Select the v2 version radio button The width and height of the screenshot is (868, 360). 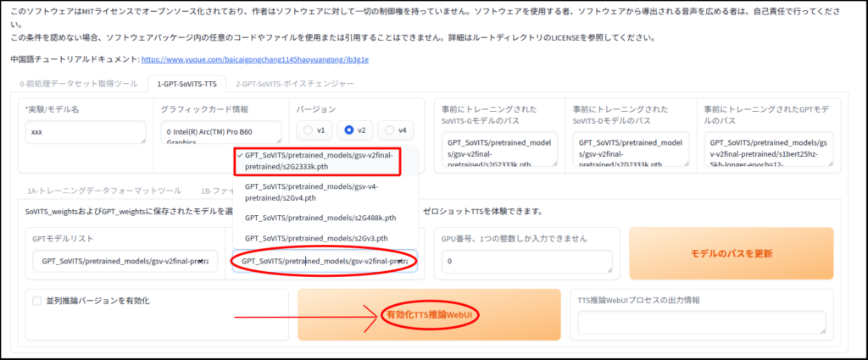tap(350, 130)
